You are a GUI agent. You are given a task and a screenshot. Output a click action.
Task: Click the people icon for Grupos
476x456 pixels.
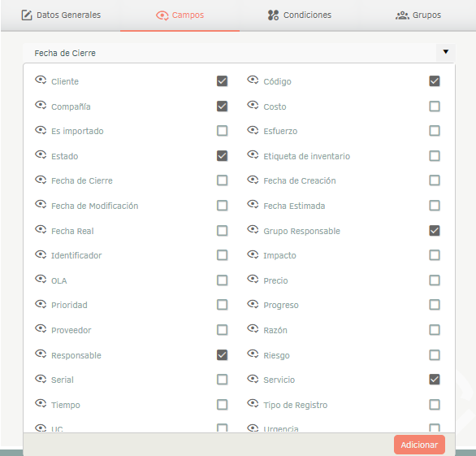[x=402, y=15]
